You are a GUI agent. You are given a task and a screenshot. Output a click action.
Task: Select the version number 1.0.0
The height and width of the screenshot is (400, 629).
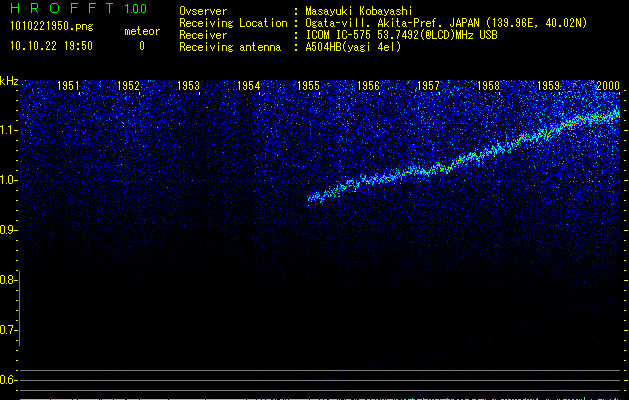[136, 9]
